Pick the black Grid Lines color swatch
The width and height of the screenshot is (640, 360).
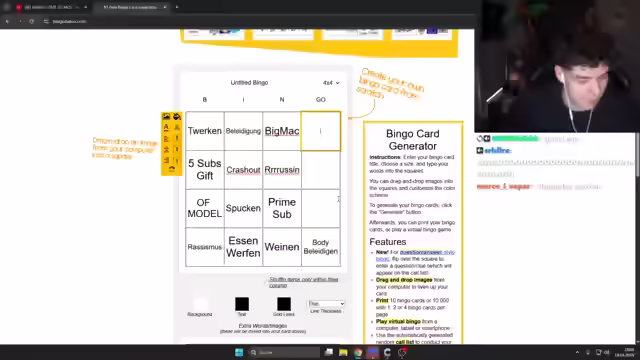284,304
